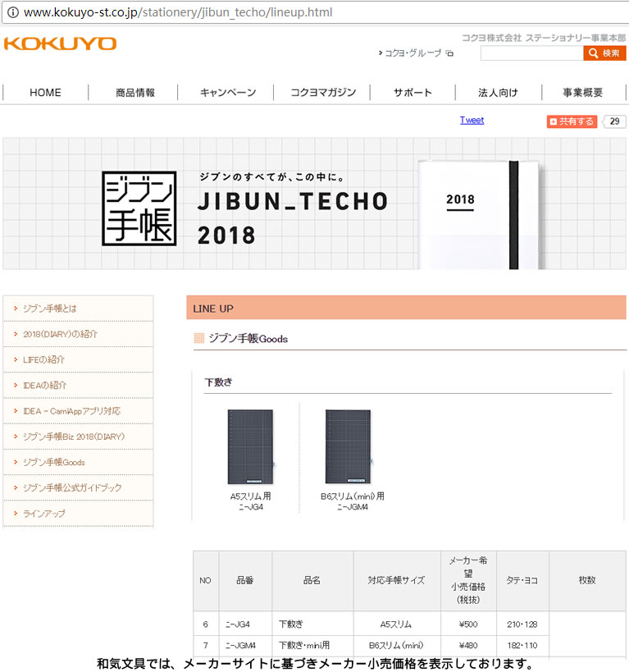Click the A5スリム用 下敷き product thumbnail
Viewport: 629px width, 672px height.
[250, 447]
